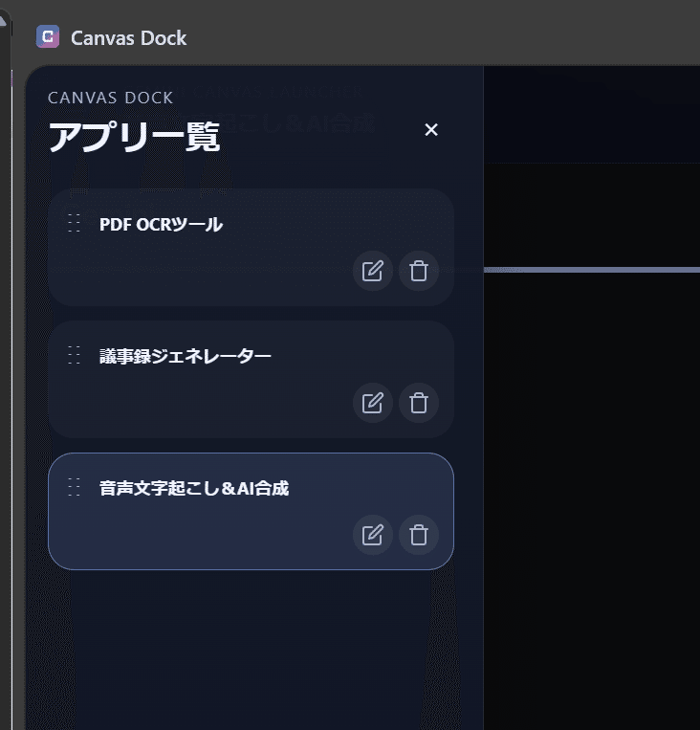This screenshot has height=730, width=700.
Task: Edit the 音声文字起こし＆AI合成 entry
Action: pyautogui.click(x=372, y=535)
